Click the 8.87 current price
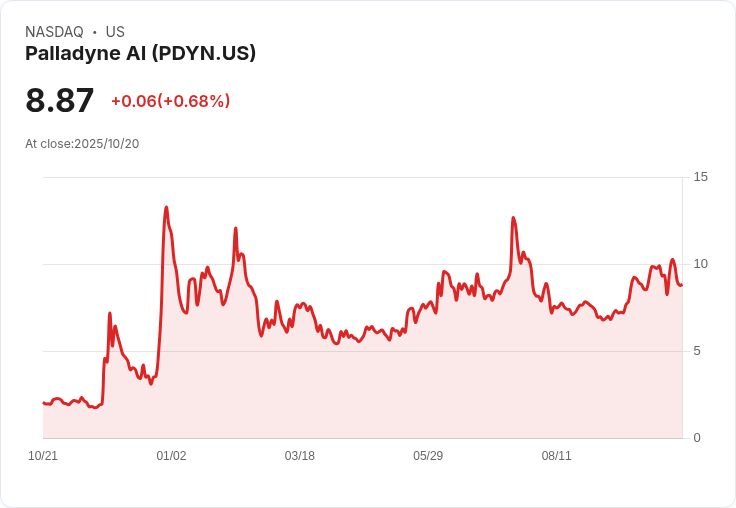The width and height of the screenshot is (736, 508). coord(60,100)
